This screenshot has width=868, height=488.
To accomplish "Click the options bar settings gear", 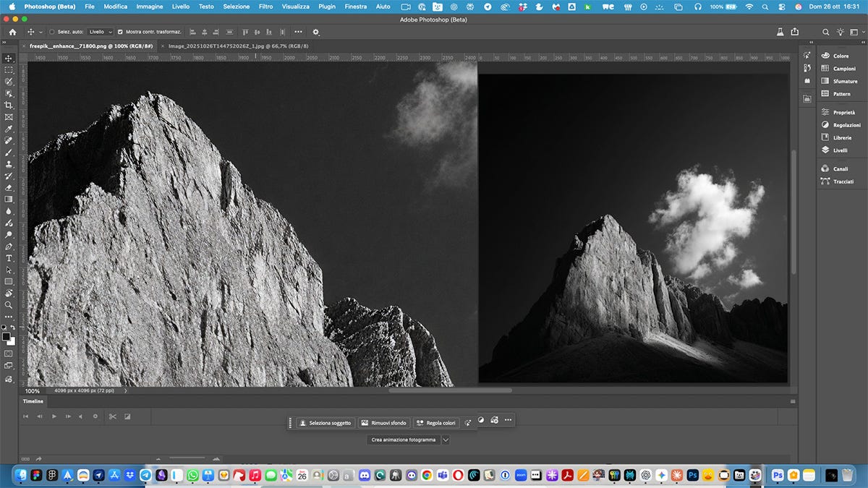I will pos(316,32).
